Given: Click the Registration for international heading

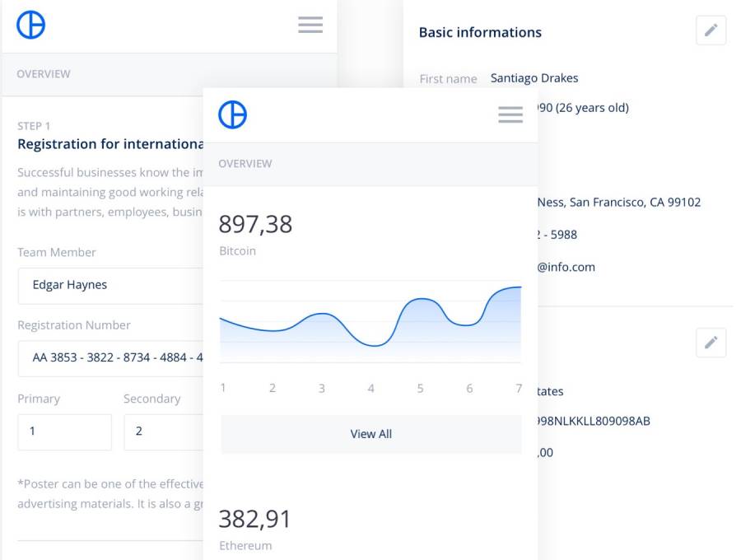Looking at the screenshot, I should [110, 144].
